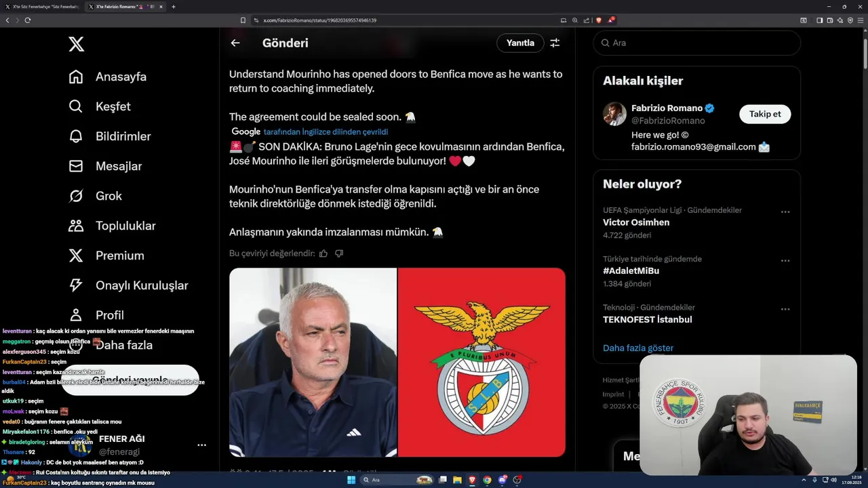Click Daha fazla göster link
Viewport: 868px width, 488px height.
pyautogui.click(x=638, y=348)
